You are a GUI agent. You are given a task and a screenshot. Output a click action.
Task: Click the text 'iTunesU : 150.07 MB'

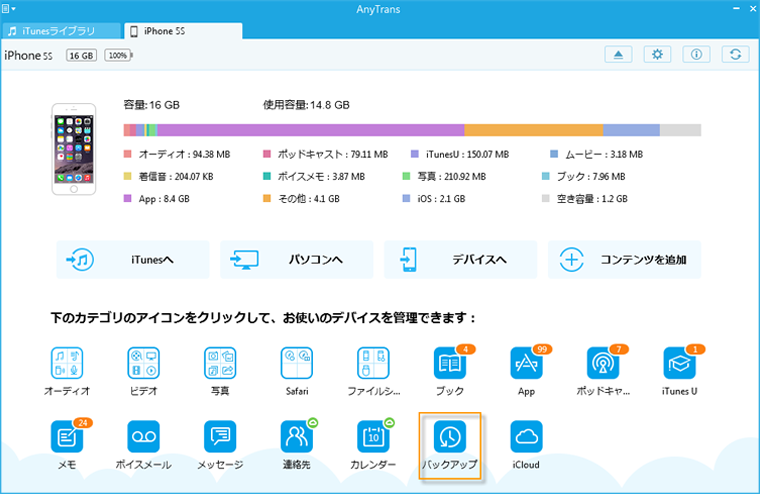[x=467, y=154]
